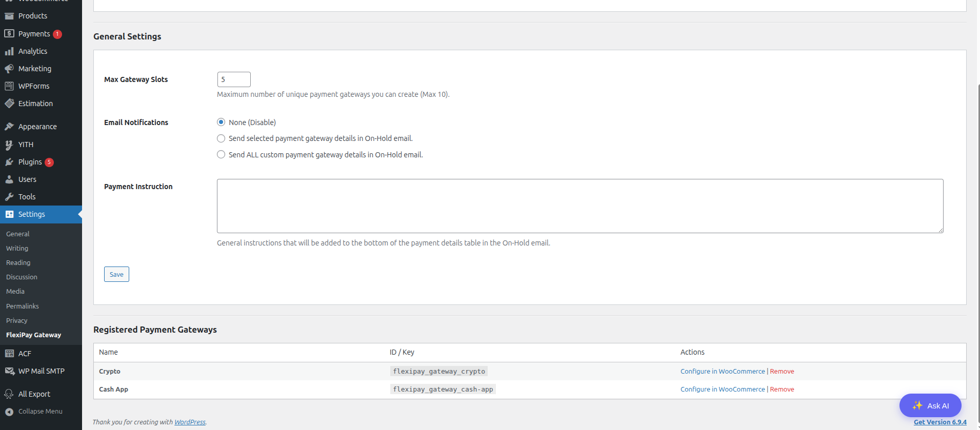Click the Crypto gateway name cell
The height and width of the screenshot is (430, 980).
(x=110, y=371)
